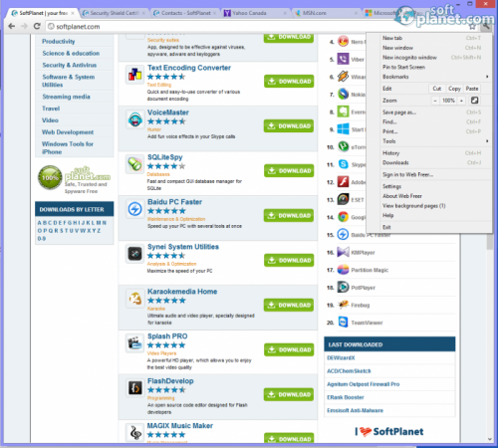Open VoiceMaster app icon
This screenshot has height=448, width=498.
[135, 119]
